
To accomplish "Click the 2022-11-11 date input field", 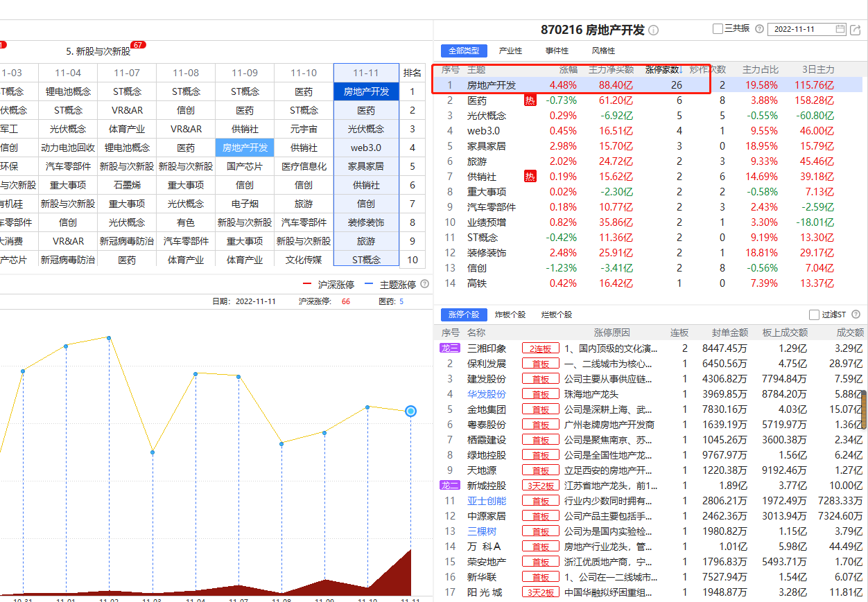I will click(x=808, y=29).
